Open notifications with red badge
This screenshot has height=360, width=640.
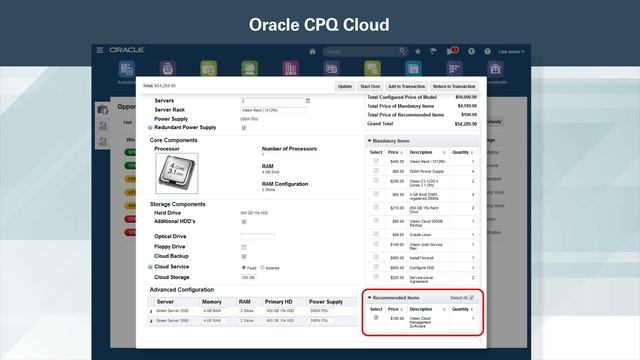452,51
